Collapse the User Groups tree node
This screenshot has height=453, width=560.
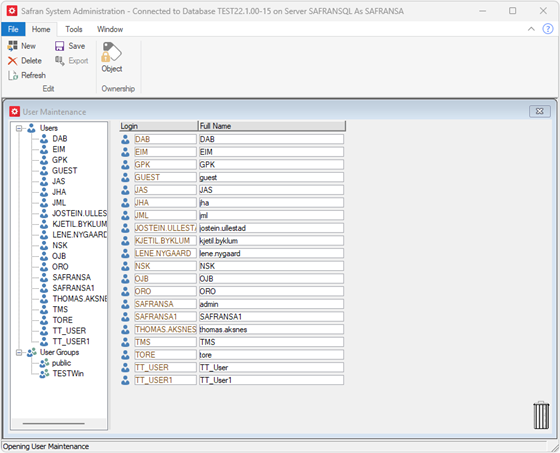(19, 353)
